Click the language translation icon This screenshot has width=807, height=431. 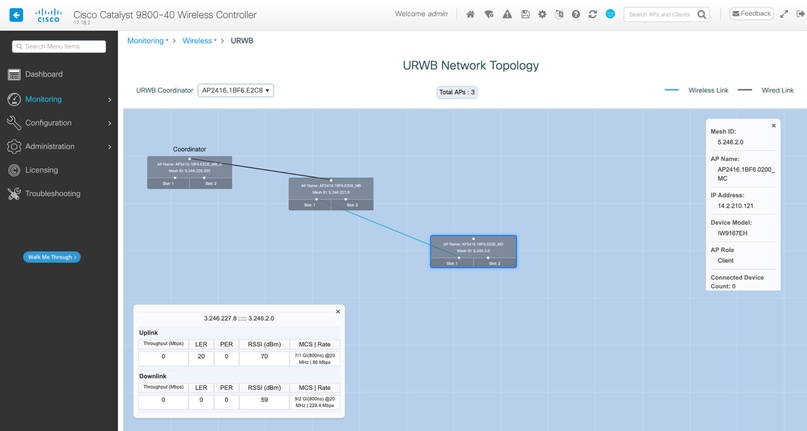click(559, 14)
